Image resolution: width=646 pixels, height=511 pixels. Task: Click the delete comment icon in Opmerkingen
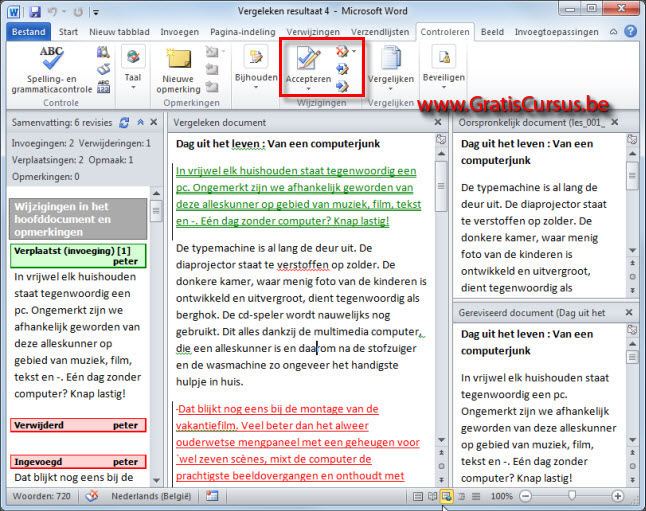(213, 52)
